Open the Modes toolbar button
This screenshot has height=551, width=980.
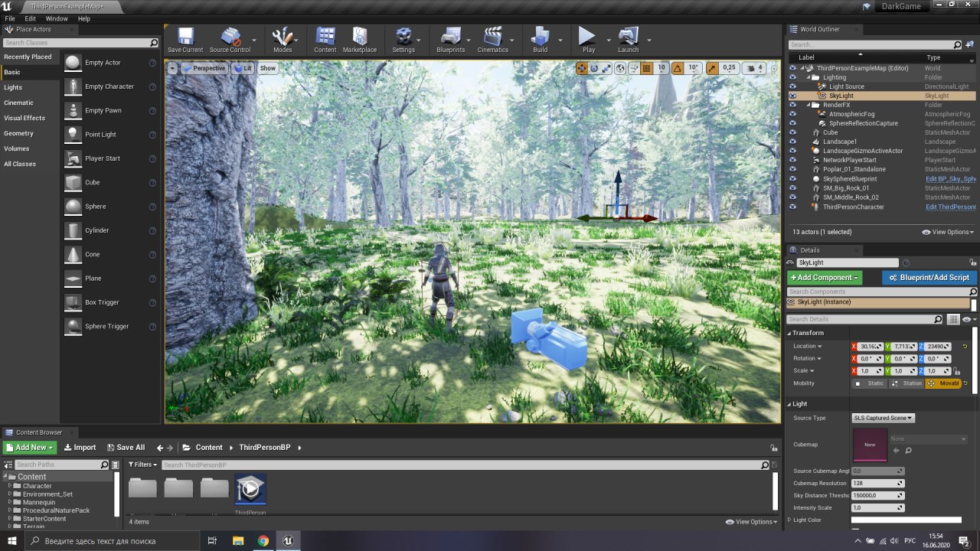[x=283, y=40]
